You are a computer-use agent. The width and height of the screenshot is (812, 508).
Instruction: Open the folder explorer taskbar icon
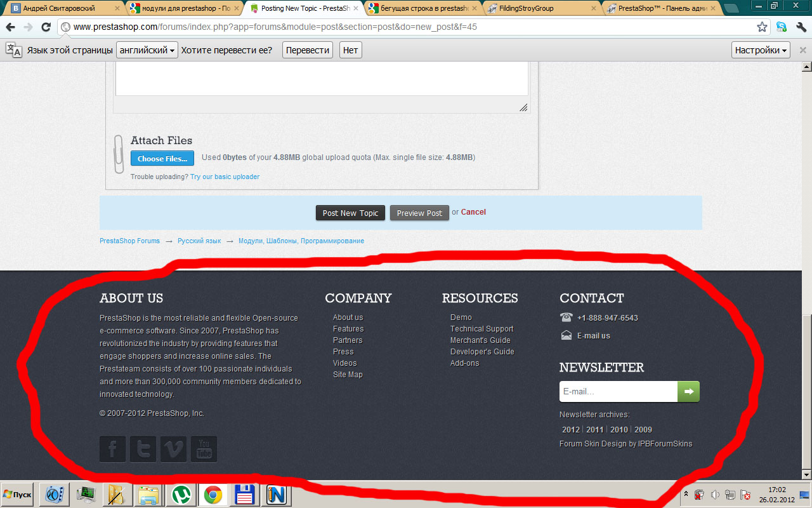[x=149, y=495]
